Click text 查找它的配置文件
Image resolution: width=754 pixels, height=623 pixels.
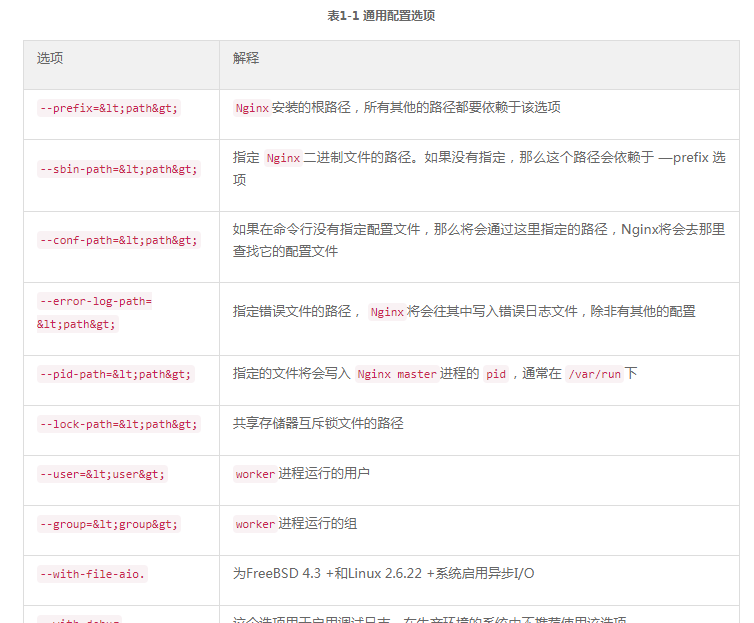click(x=285, y=251)
